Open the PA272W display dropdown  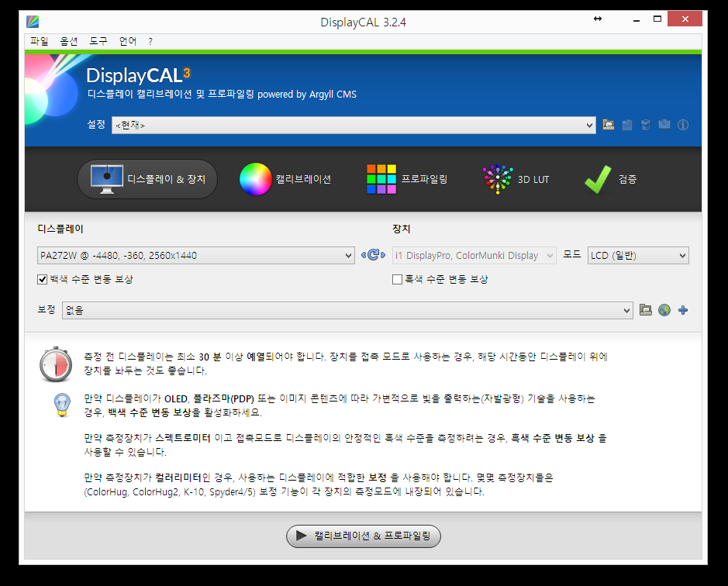(196, 255)
